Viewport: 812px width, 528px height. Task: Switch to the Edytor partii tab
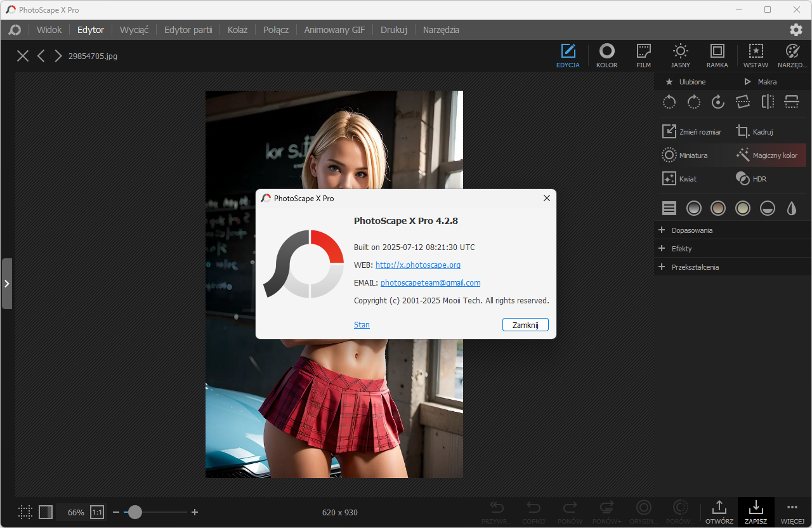click(x=188, y=30)
